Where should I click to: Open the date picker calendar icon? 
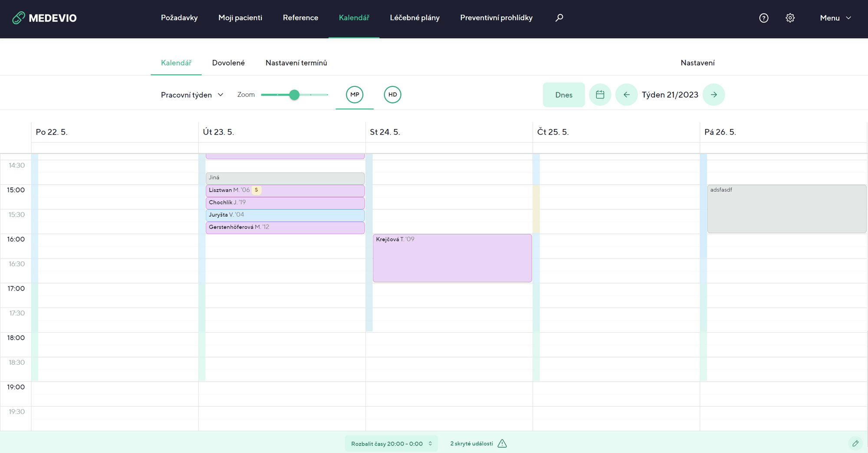pos(600,95)
